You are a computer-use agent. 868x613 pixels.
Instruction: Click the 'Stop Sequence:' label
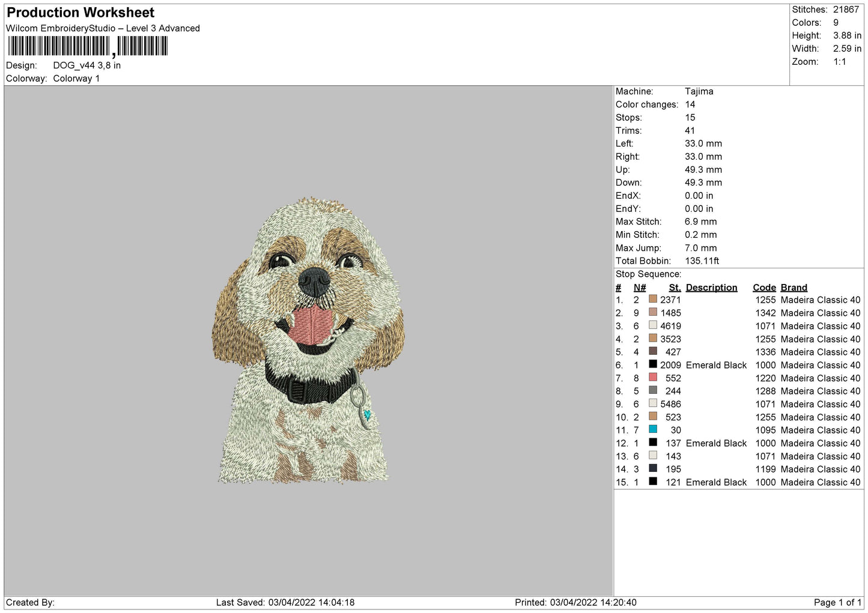pyautogui.click(x=649, y=274)
